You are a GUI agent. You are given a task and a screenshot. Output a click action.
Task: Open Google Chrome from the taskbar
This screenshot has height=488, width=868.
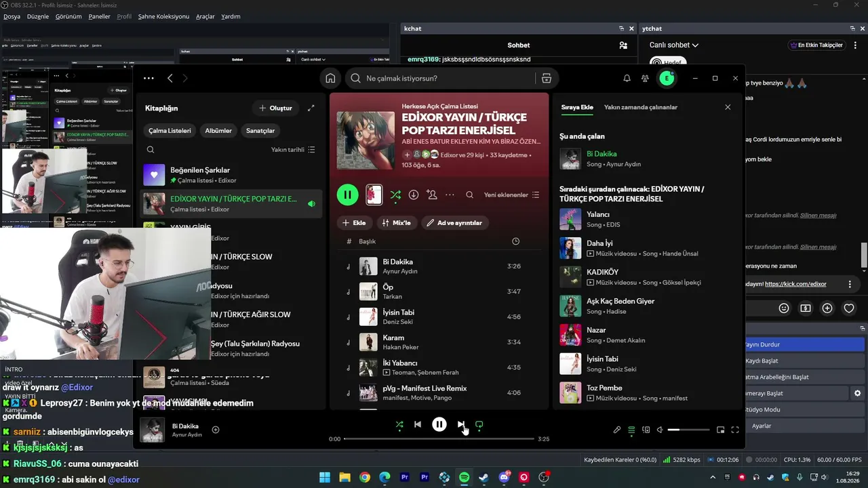(x=365, y=477)
